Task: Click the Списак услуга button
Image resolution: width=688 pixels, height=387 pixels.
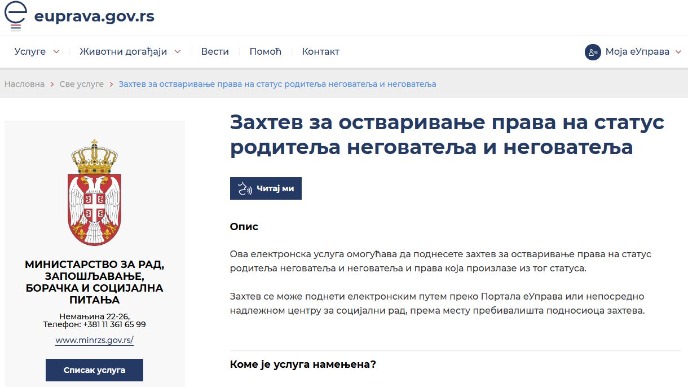Action: (94, 370)
